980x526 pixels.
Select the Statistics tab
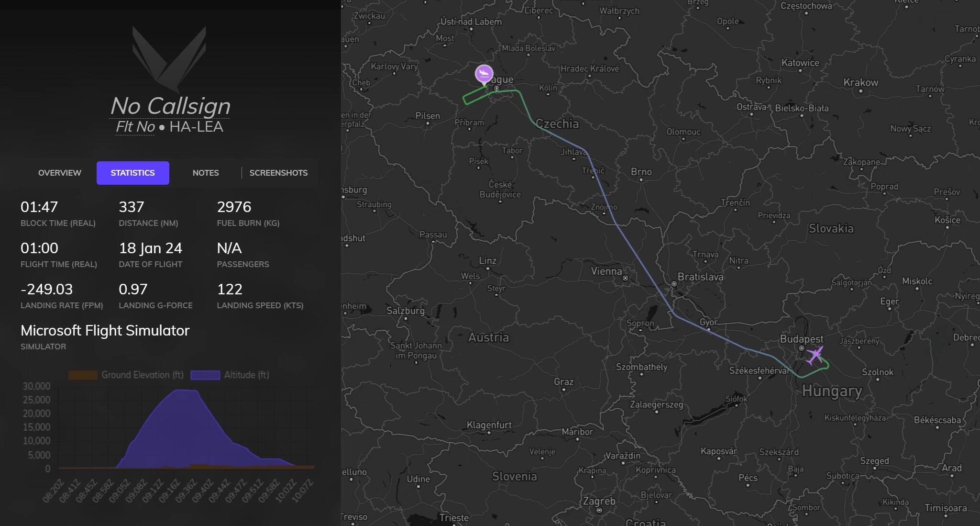[132, 173]
